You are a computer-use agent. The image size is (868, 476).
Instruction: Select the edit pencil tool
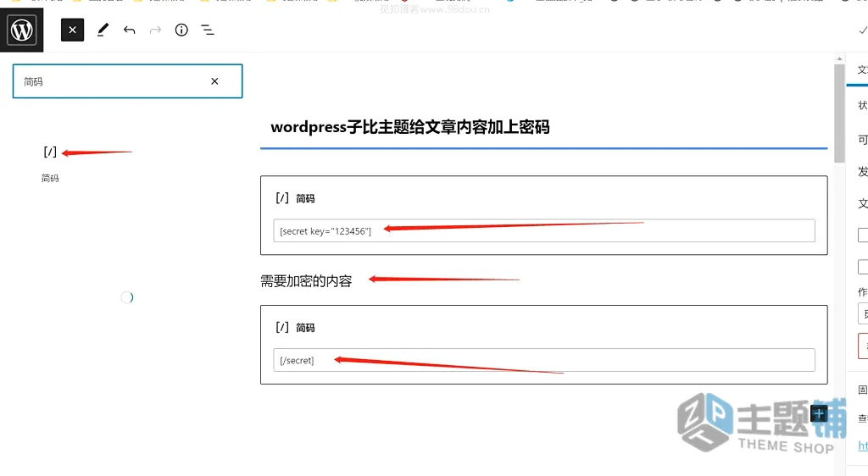103,30
